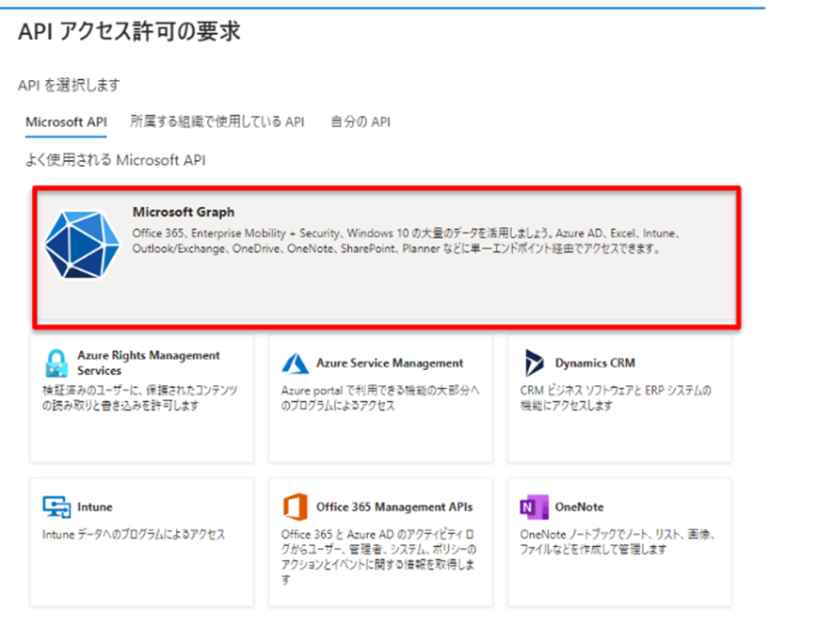834x644 pixels.
Task: Choose the Intune title
Action: (x=95, y=507)
